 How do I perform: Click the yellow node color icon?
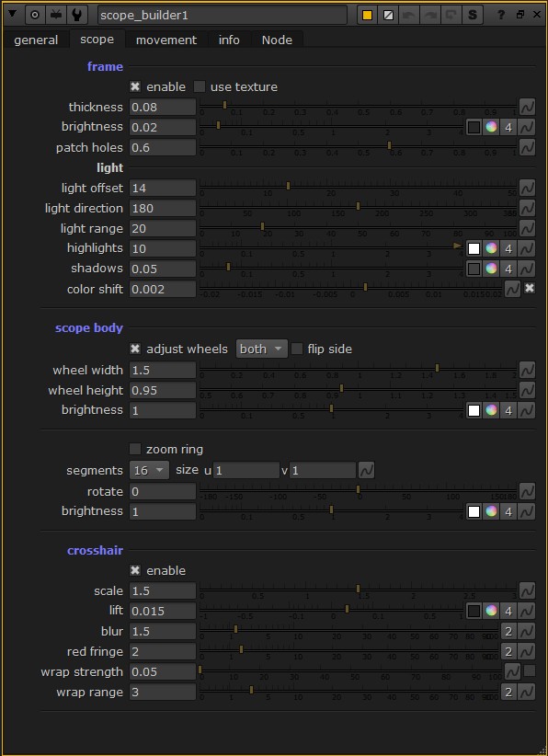coord(367,15)
